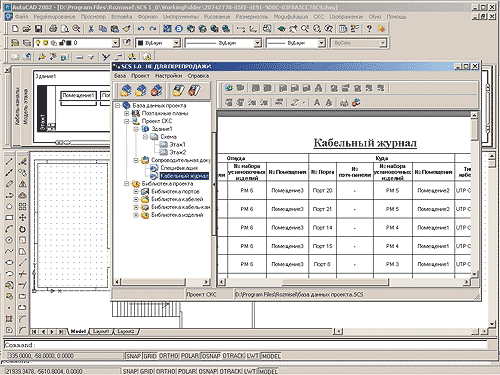Viewport: 500px width, 375px height.
Task: Toggle LWT in status bar showing 335.0000 coordinates
Action: [253, 356]
